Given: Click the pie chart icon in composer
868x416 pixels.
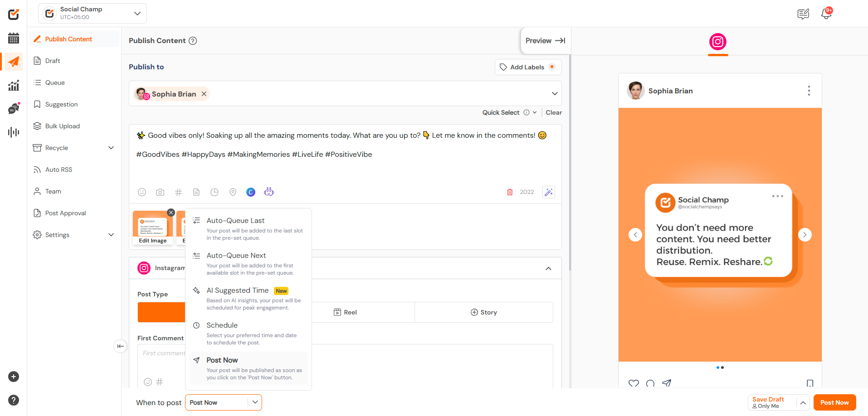Looking at the screenshot, I should 215,192.
